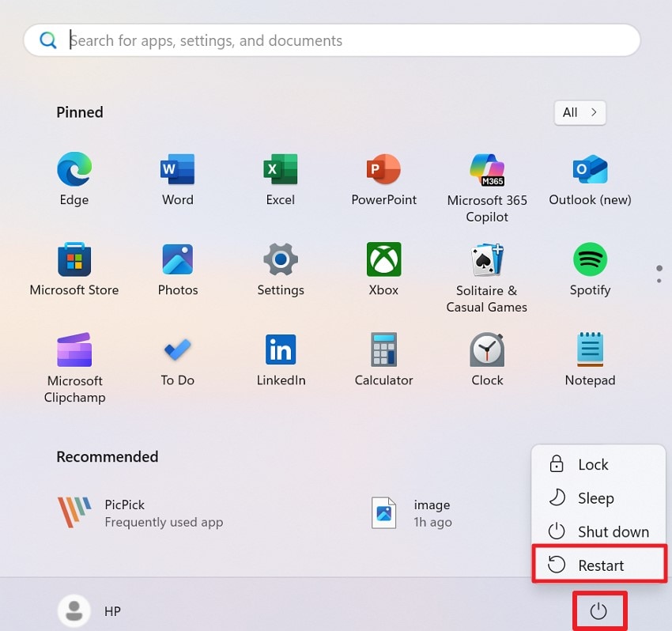The height and width of the screenshot is (631, 672).
Task: Open Microsoft 365 Copilot
Action: pyautogui.click(x=487, y=187)
